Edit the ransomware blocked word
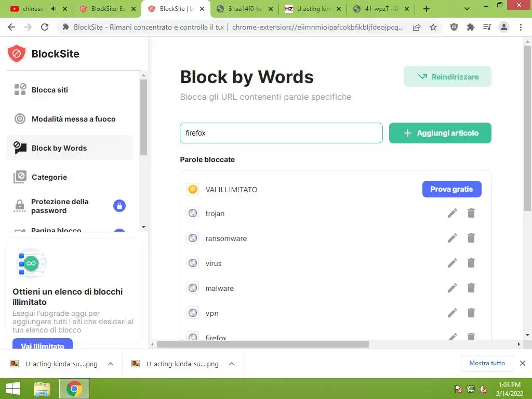Screen dimensions: 532x399 click(453, 238)
